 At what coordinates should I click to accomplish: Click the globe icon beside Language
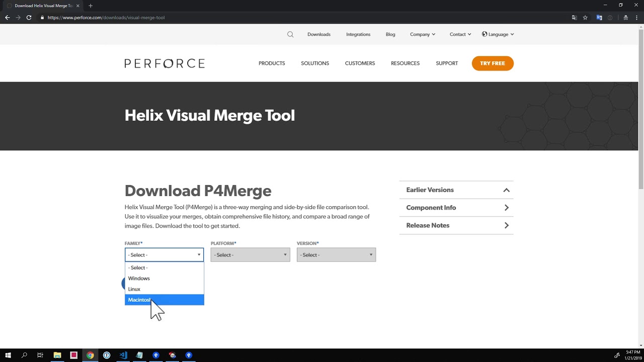[485, 34]
